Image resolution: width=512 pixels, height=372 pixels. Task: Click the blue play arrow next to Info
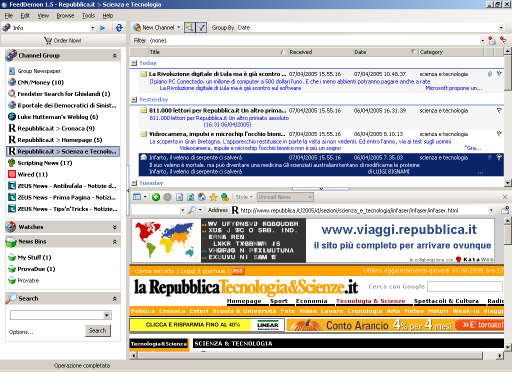[103, 28]
